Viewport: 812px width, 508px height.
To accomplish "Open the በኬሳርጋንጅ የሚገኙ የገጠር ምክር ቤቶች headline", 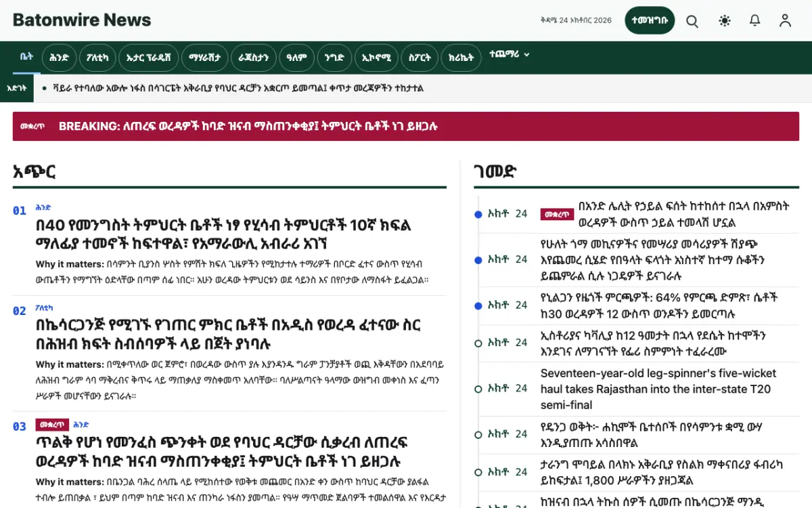I will 228,334.
